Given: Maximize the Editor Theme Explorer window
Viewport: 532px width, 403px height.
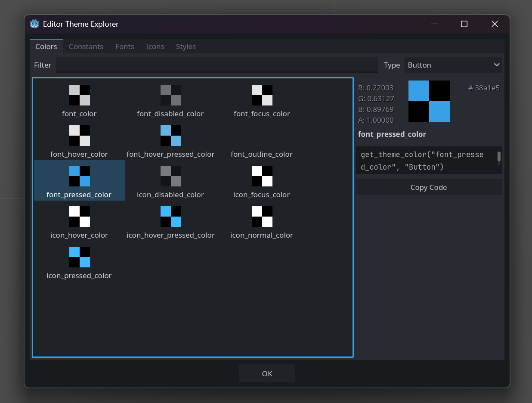Looking at the screenshot, I should coord(464,24).
